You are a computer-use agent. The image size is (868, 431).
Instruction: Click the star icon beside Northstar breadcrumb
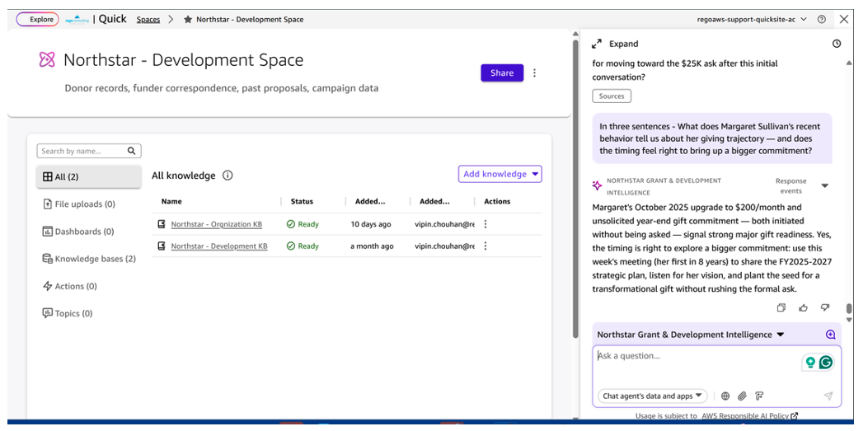click(x=188, y=19)
